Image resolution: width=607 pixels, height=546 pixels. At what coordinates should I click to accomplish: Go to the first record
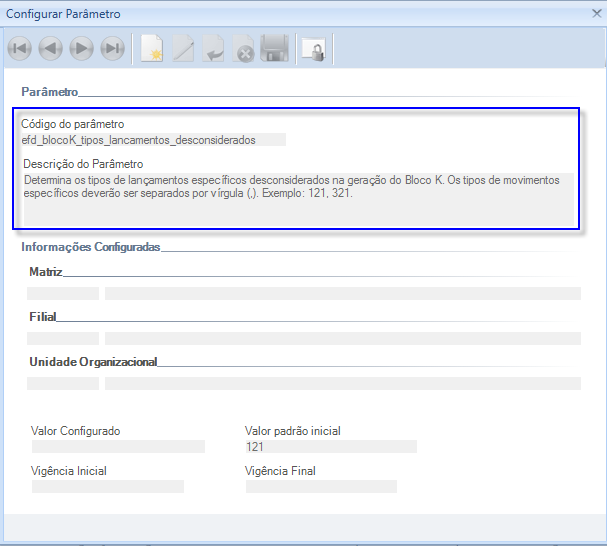(19, 48)
